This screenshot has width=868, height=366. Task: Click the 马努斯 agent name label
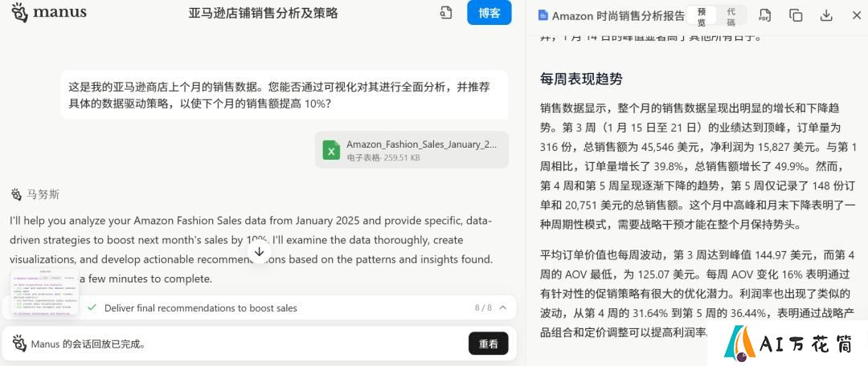pos(43,194)
